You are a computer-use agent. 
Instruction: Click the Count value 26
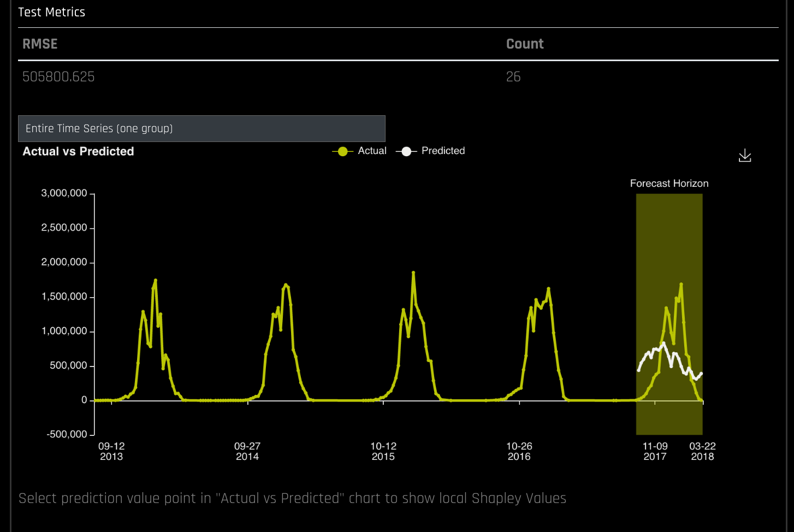[514, 76]
